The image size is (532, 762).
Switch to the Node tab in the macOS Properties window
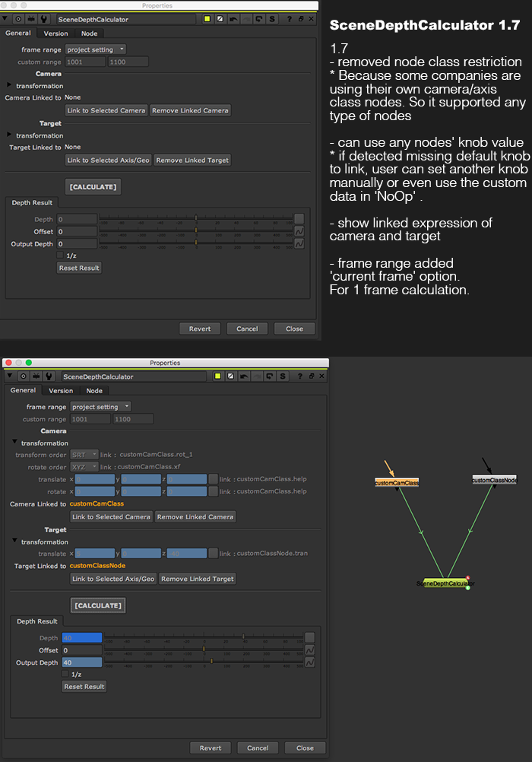pyautogui.click(x=94, y=391)
